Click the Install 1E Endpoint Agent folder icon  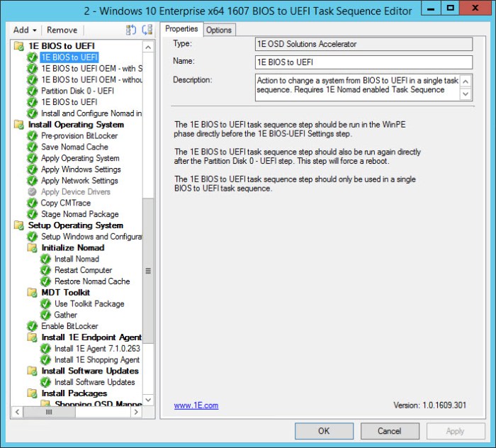coord(33,337)
